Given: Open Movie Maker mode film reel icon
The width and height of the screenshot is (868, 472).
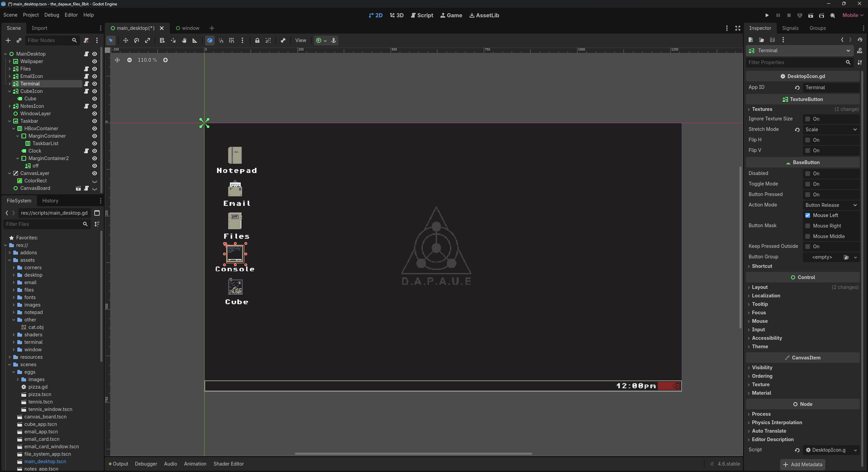Looking at the screenshot, I should coord(832,15).
